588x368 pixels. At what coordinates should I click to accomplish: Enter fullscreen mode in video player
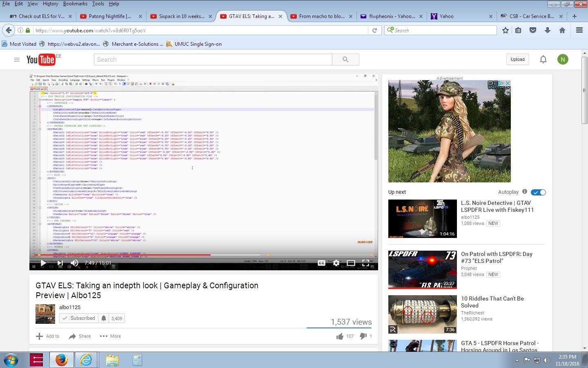[x=365, y=263]
